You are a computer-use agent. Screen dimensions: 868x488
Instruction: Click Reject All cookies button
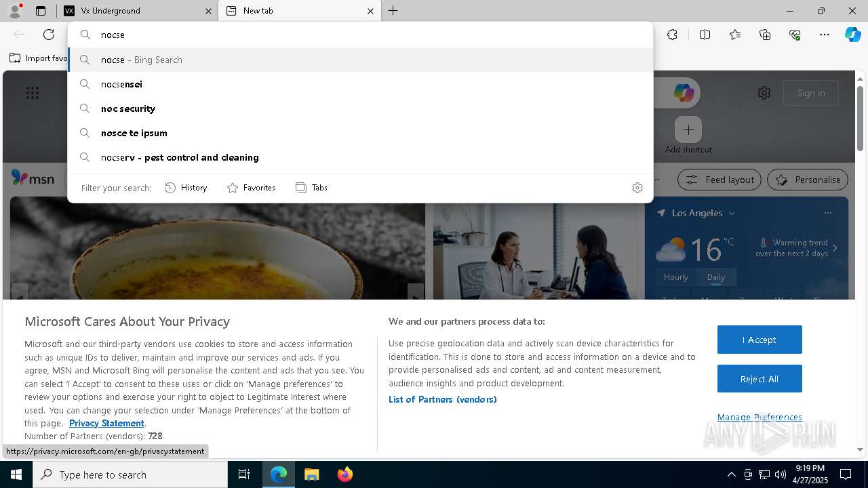click(x=759, y=379)
